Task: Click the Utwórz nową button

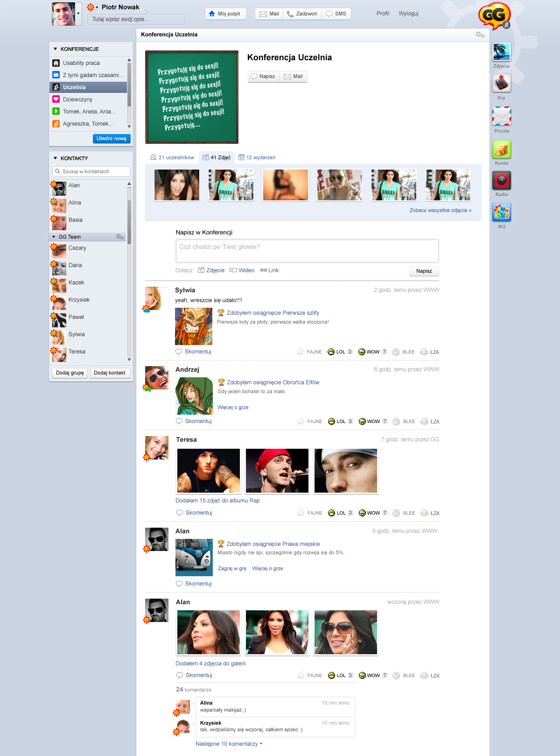Action: tap(112, 139)
